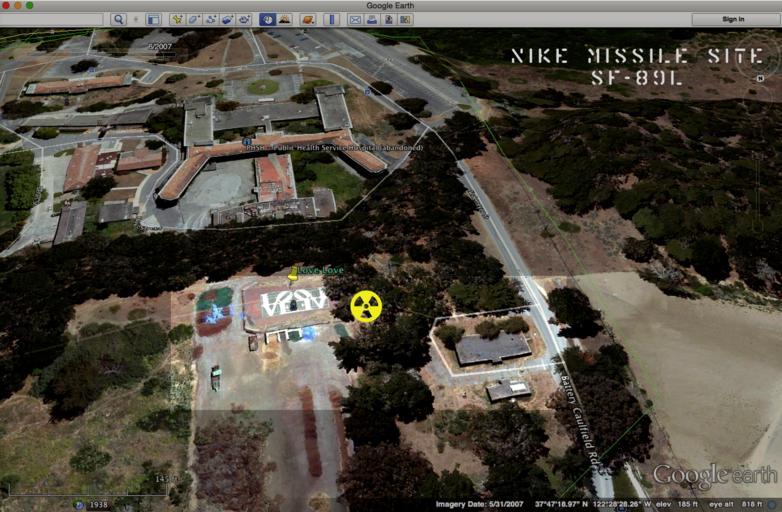The width and height of the screenshot is (782, 512).
Task: Add a polygon with toolbar icon
Action: pyautogui.click(x=194, y=19)
